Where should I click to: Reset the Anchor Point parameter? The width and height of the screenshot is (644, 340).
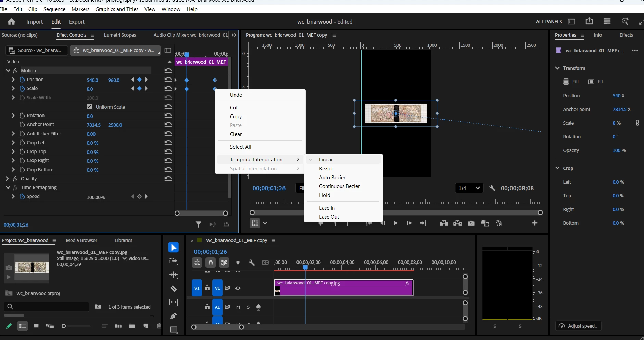tap(168, 124)
